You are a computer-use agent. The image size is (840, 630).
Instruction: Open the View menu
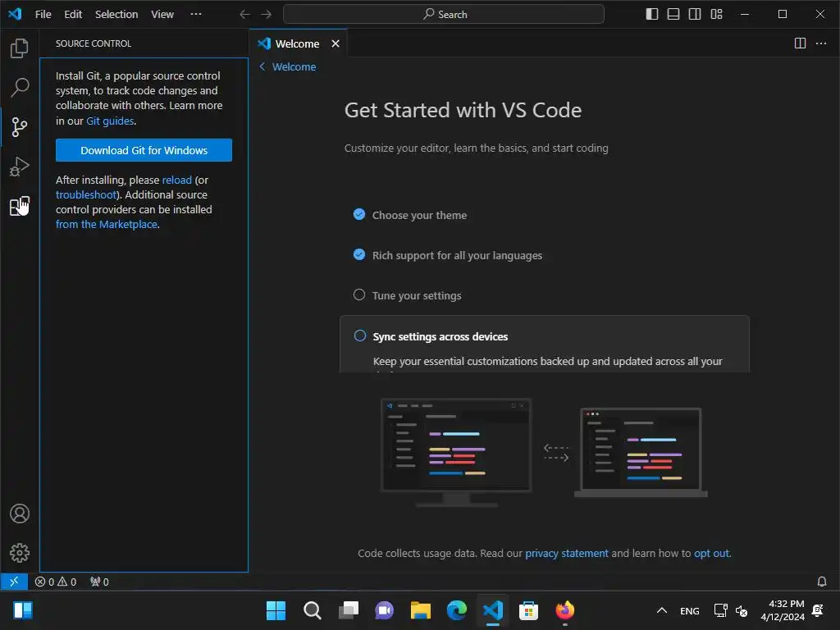pyautogui.click(x=162, y=15)
